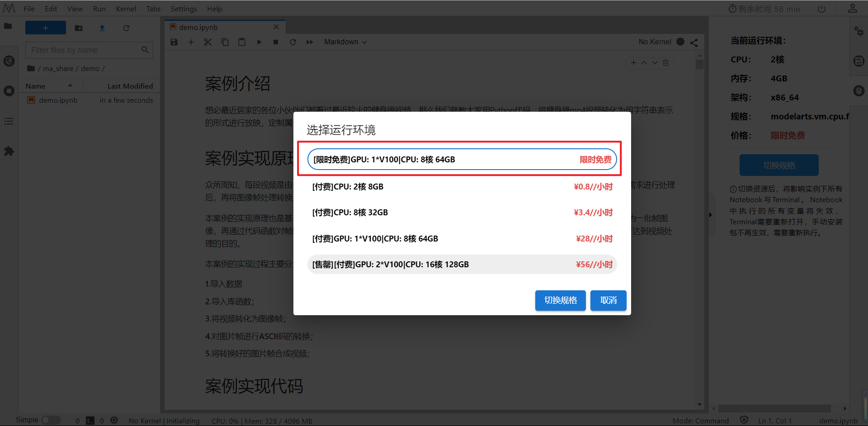
Task: Click the upload files icon
Action: [x=102, y=28]
